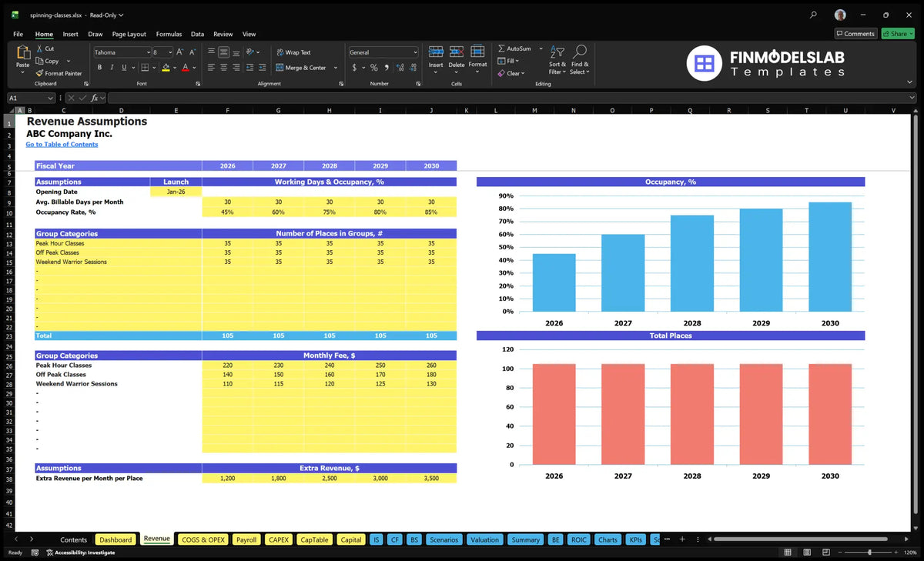Align text to middle icon
This screenshot has width=924, height=561.
(223, 52)
